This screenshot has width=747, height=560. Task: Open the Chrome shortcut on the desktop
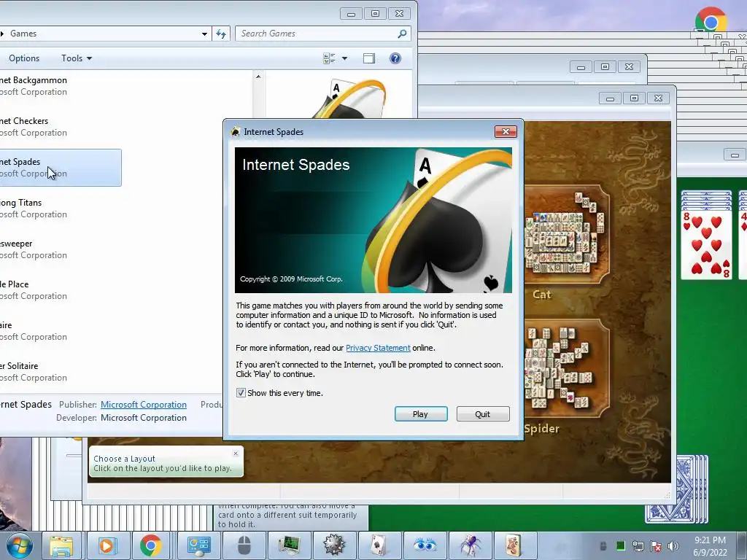coord(711,19)
